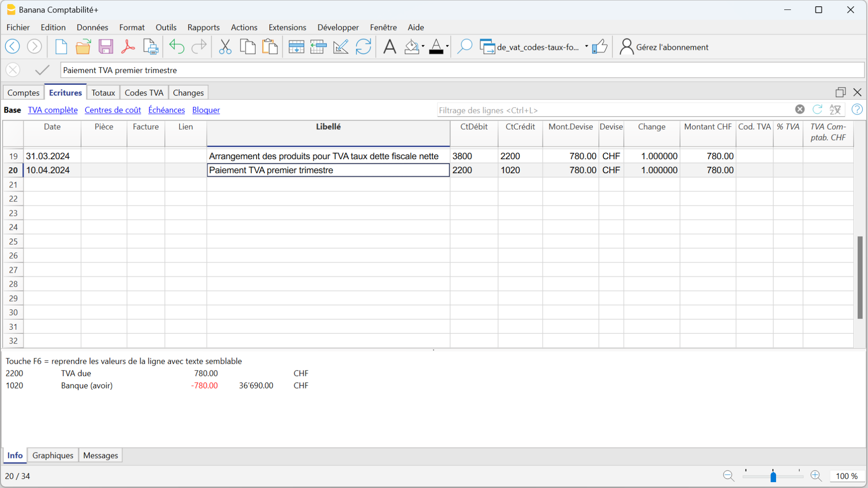
Task: Click the Undo arrow icon
Action: [177, 47]
